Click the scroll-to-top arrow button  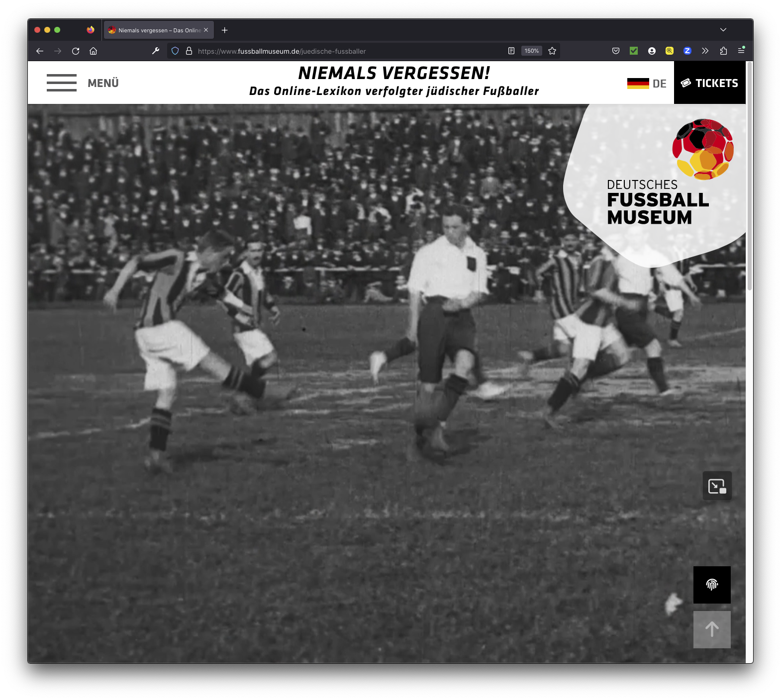tap(712, 629)
